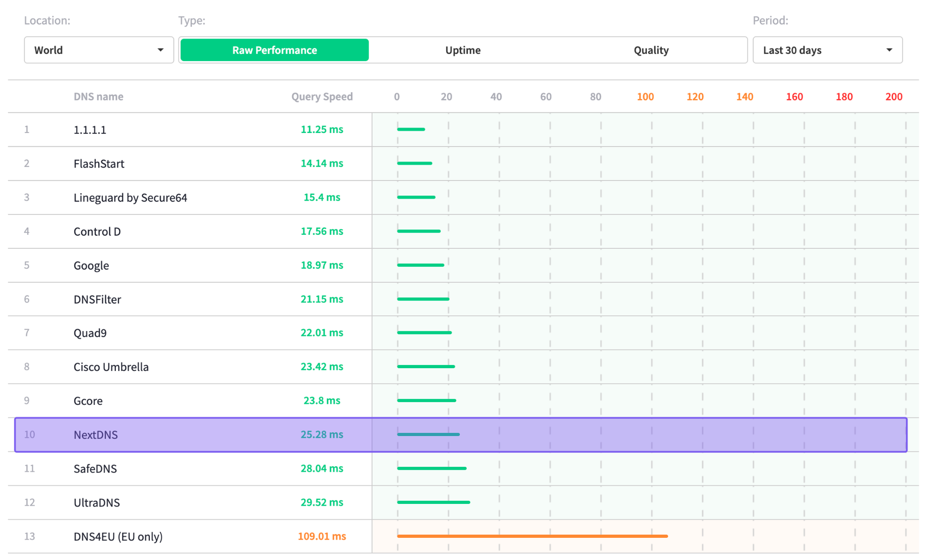Click the DNS name column header
This screenshot has height=560, width=927.
click(98, 96)
